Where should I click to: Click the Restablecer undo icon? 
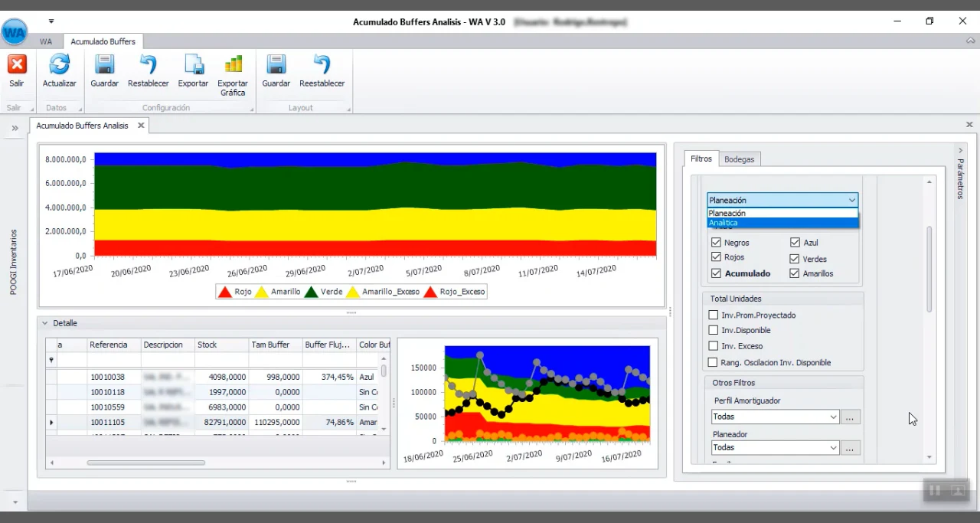point(148,64)
